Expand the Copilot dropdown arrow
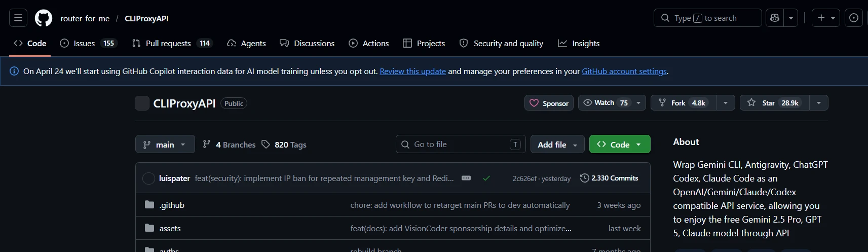 791,18
